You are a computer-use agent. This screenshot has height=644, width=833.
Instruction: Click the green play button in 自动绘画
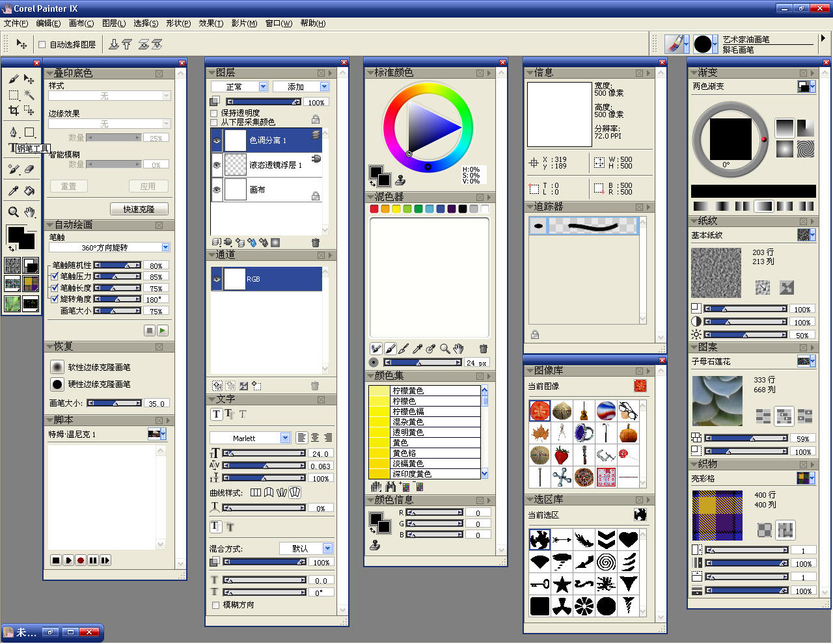click(163, 330)
